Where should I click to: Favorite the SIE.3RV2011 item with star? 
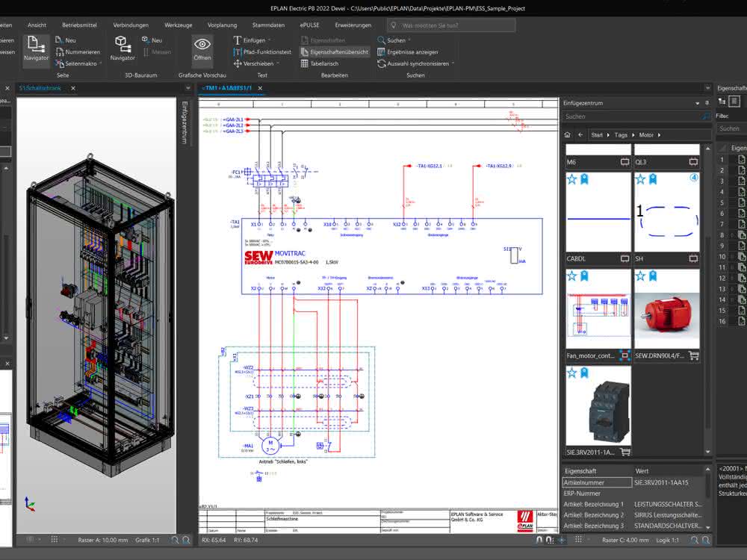tap(572, 373)
